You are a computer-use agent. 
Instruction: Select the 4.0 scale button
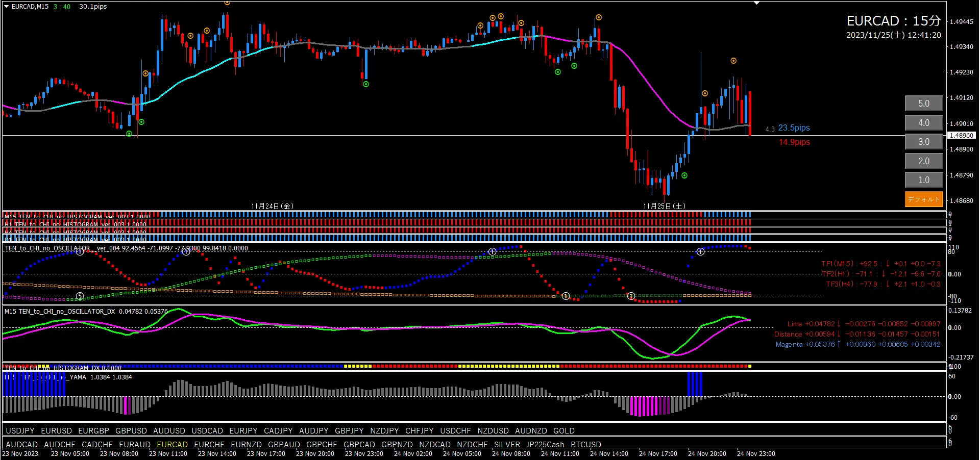[924, 123]
